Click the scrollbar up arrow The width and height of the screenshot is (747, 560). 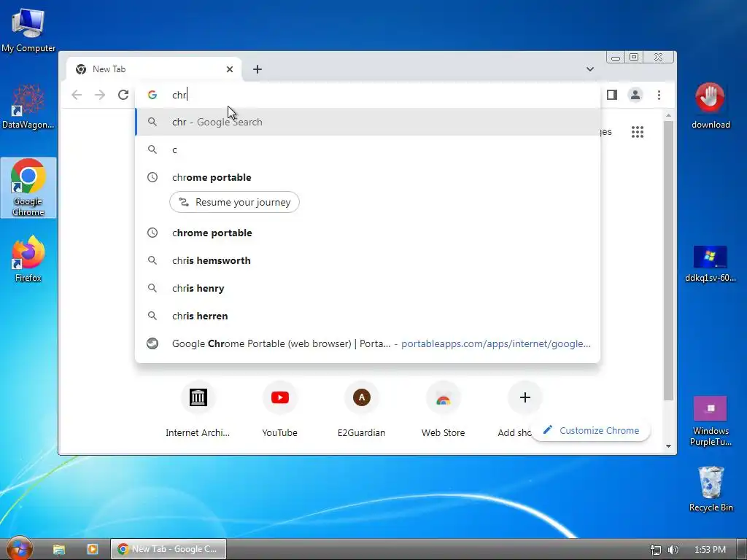668,116
